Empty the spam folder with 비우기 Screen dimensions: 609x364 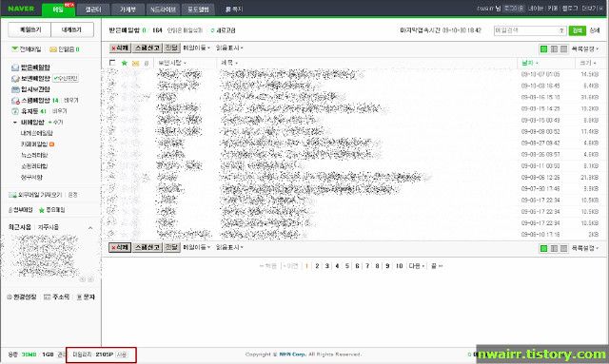coord(70,100)
